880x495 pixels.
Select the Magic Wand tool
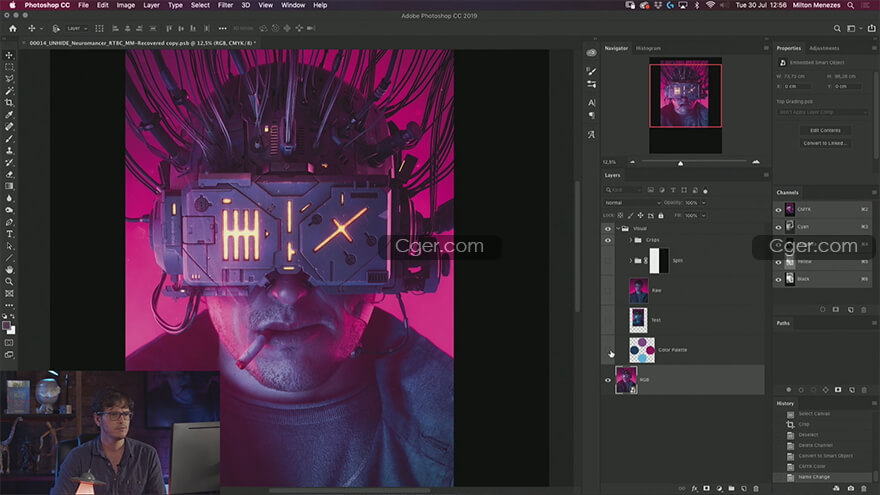[9, 91]
